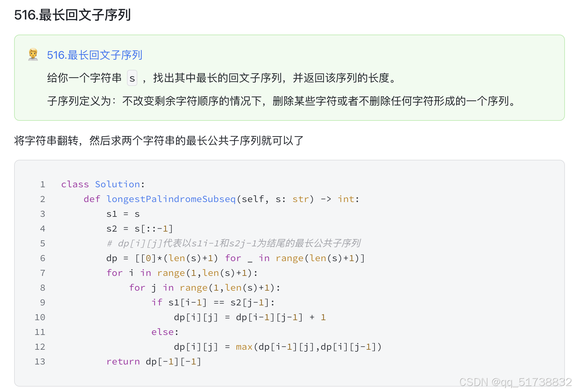Click the else keyword in code
The width and height of the screenshot is (573, 392).
163,332
